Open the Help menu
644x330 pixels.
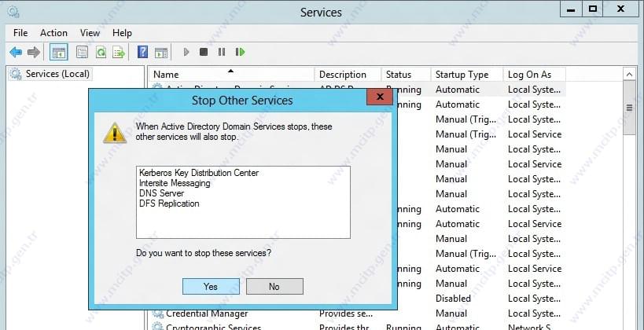tap(122, 33)
